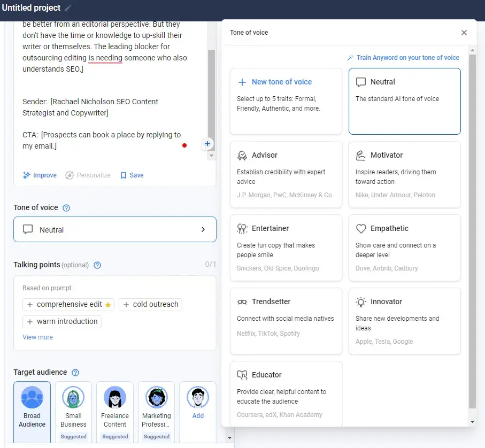Toggle the comprehensive edit talking point
This screenshot has width=485, height=448.
(68, 304)
